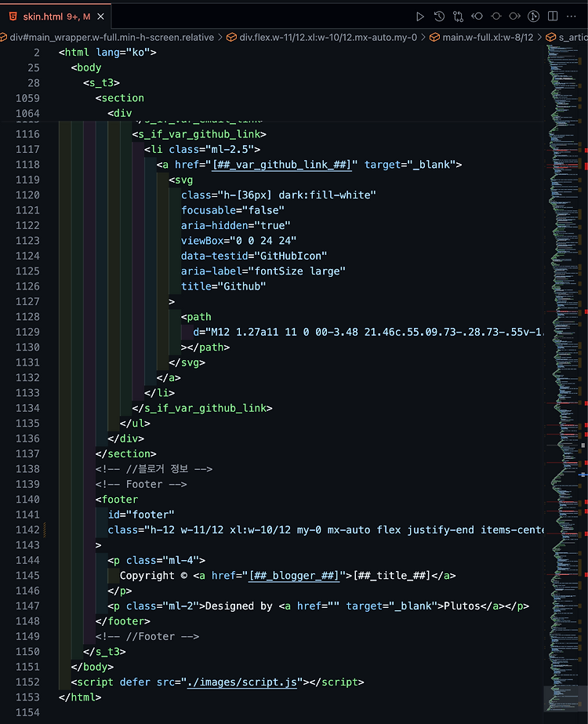Place cursor on data-testid="GitHubIcon"

254,256
